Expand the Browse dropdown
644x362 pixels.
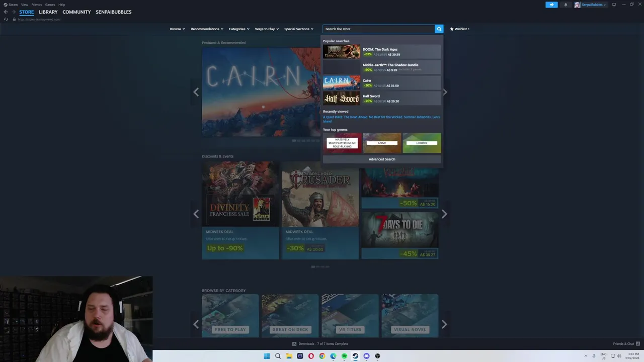177,29
